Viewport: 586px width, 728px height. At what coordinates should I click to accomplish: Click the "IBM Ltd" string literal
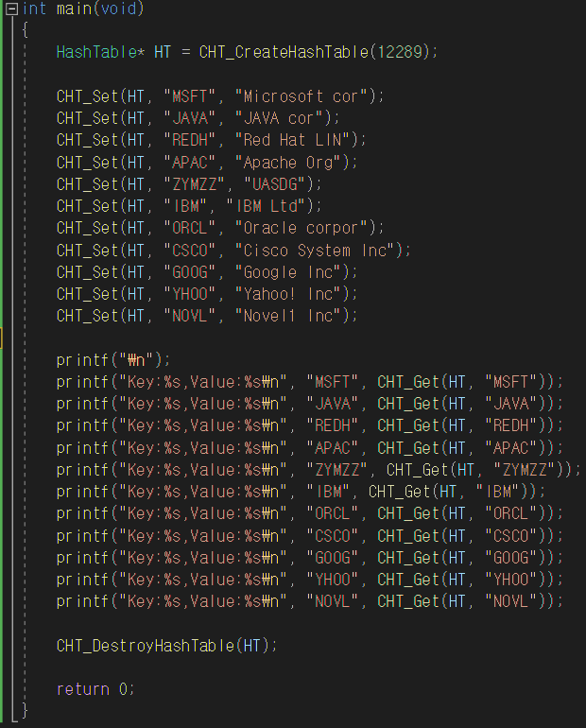[267, 206]
